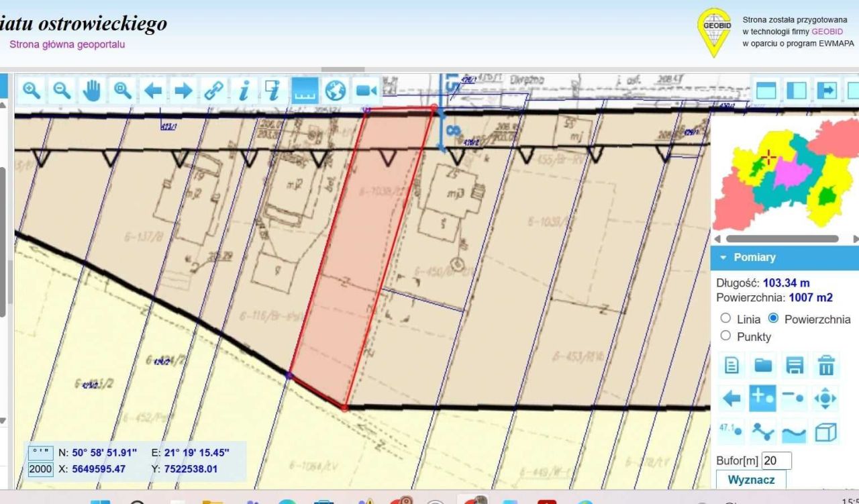Select the Powierzchnia radio button
Screen dimensions: 859x504
coord(774,319)
